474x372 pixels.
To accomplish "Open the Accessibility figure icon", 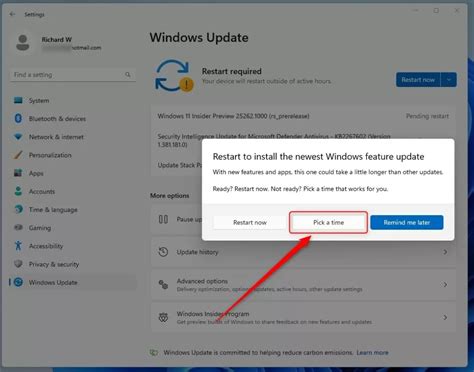I will pos(18,246).
